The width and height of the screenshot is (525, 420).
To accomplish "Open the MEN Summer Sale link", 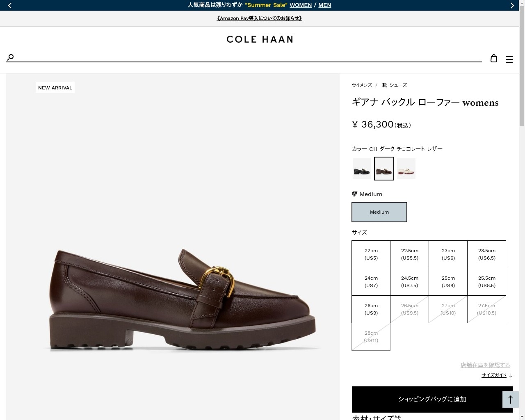I will point(325,5).
